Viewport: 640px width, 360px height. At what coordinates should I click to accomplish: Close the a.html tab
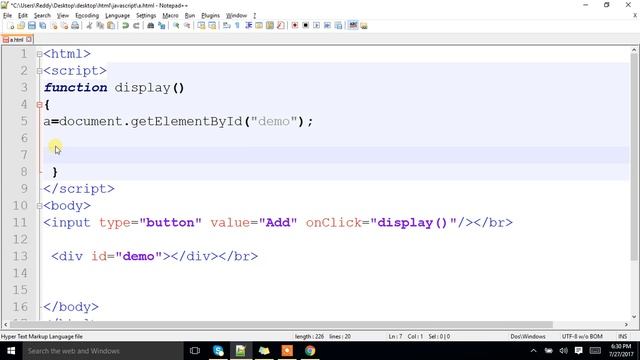[29, 40]
